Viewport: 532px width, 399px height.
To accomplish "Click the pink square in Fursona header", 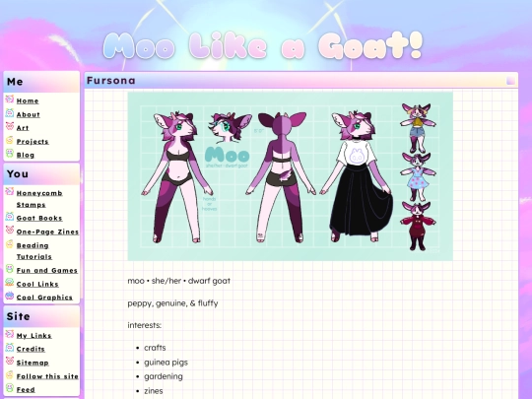I will [x=510, y=81].
